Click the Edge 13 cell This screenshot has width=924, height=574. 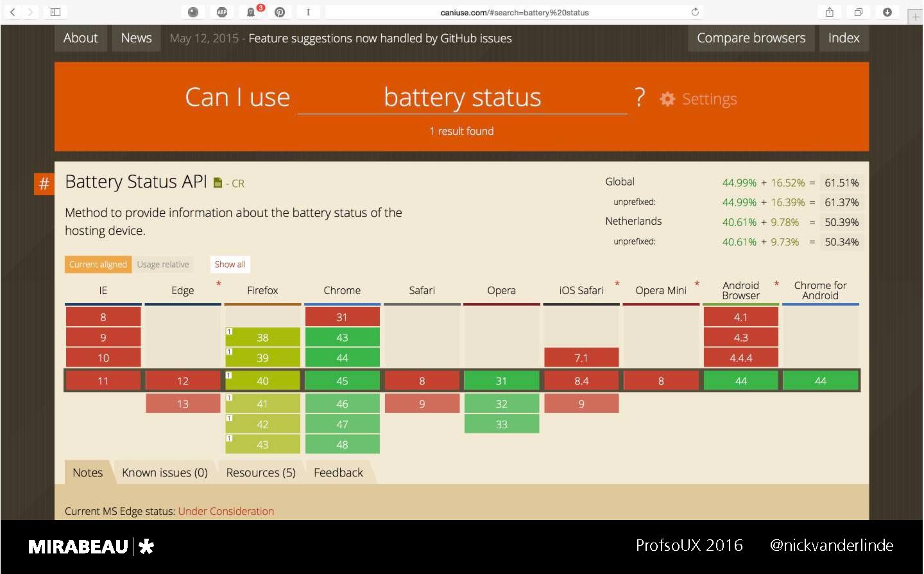(x=183, y=404)
